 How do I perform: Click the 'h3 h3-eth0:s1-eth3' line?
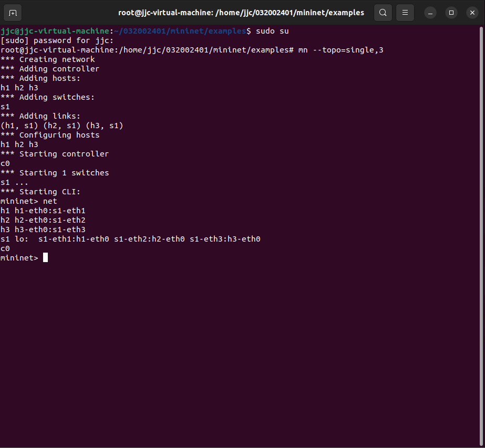click(x=43, y=230)
